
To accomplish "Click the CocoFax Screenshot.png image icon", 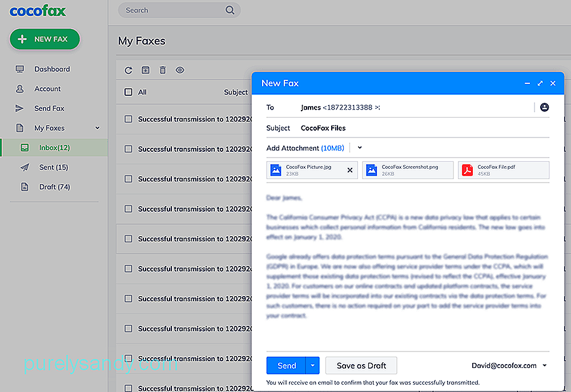I will click(x=372, y=170).
